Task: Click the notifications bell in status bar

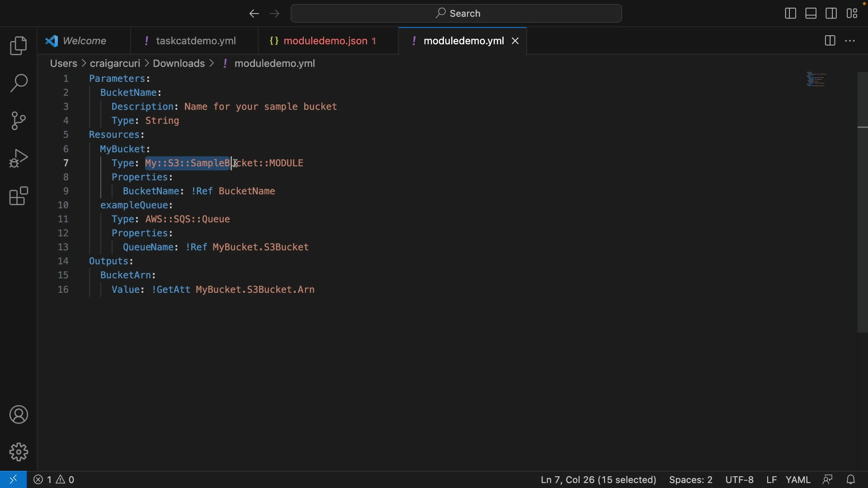Action: click(x=851, y=479)
